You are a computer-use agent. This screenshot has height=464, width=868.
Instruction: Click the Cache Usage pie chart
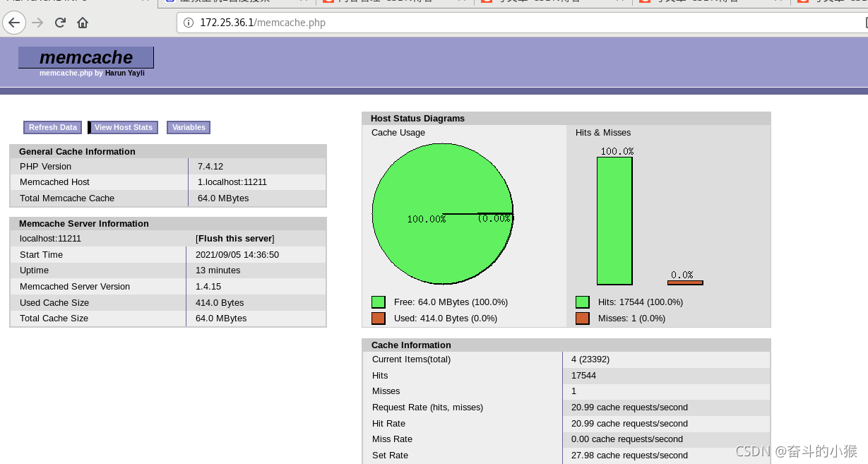pos(443,214)
